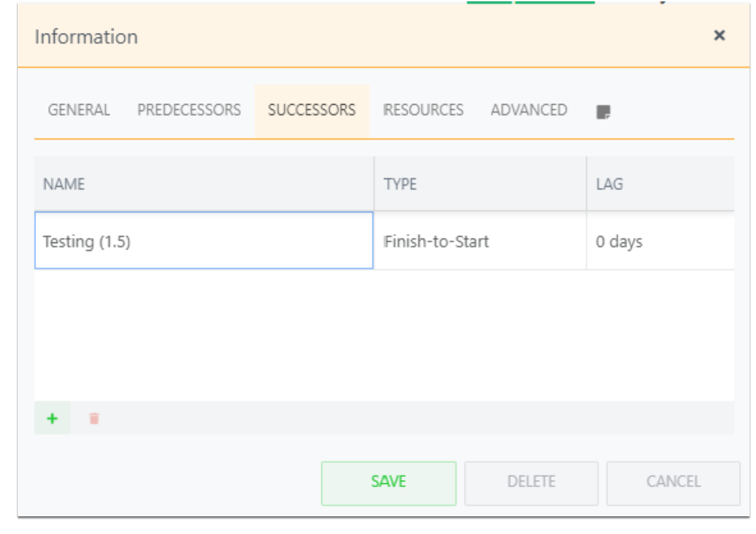Cancel the dialog edits
This screenshot has height=534, width=756.
click(x=674, y=483)
